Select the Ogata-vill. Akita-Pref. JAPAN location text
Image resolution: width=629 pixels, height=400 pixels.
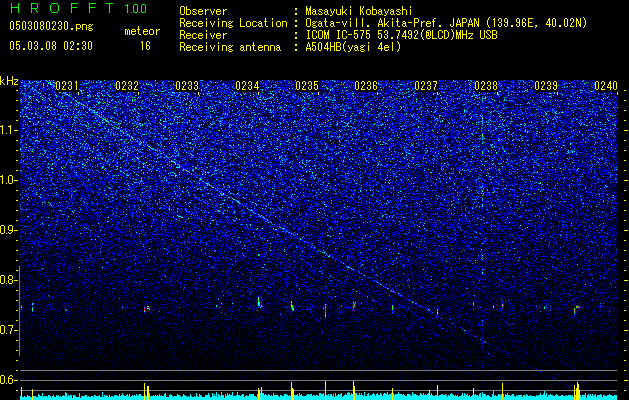coord(446,23)
